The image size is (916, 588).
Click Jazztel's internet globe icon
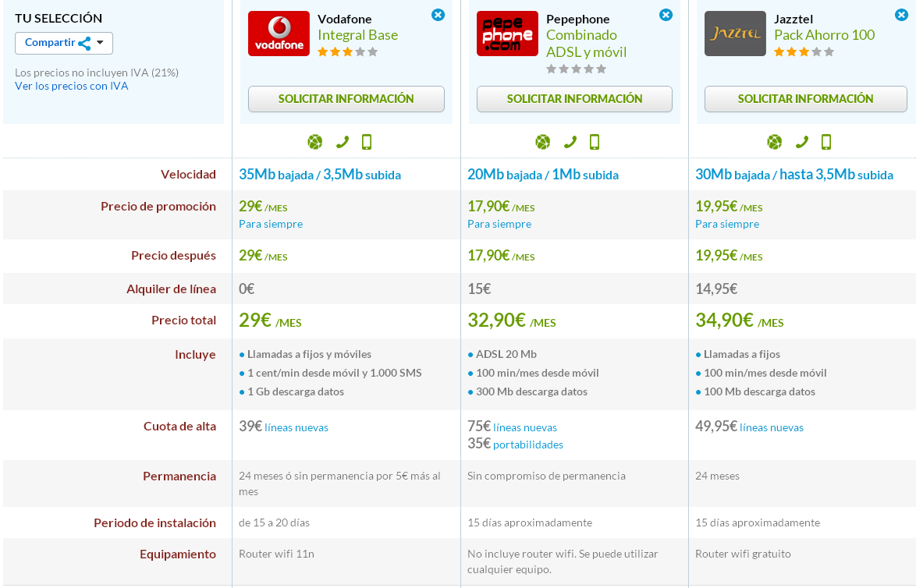pos(775,142)
